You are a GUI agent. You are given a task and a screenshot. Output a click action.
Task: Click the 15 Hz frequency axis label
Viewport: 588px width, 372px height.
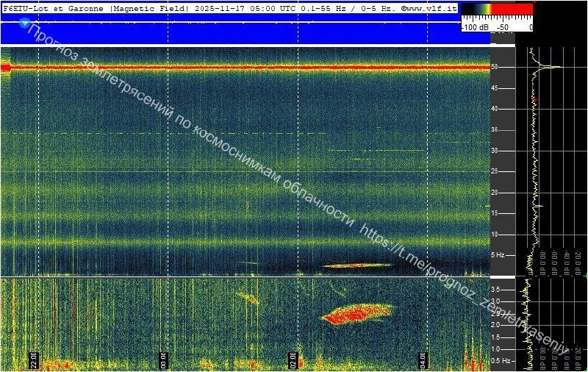point(494,213)
